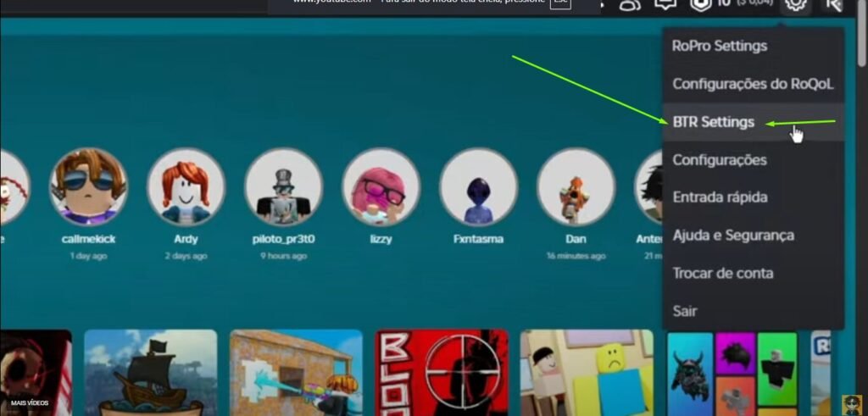The image size is (868, 416).
Task: Open Fxntasma's friend avatar
Action: (478, 186)
